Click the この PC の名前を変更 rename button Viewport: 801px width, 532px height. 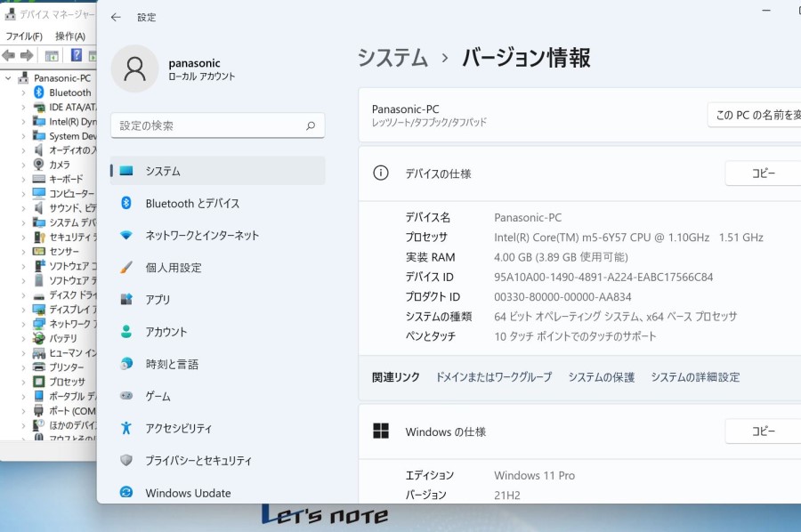[x=755, y=115]
